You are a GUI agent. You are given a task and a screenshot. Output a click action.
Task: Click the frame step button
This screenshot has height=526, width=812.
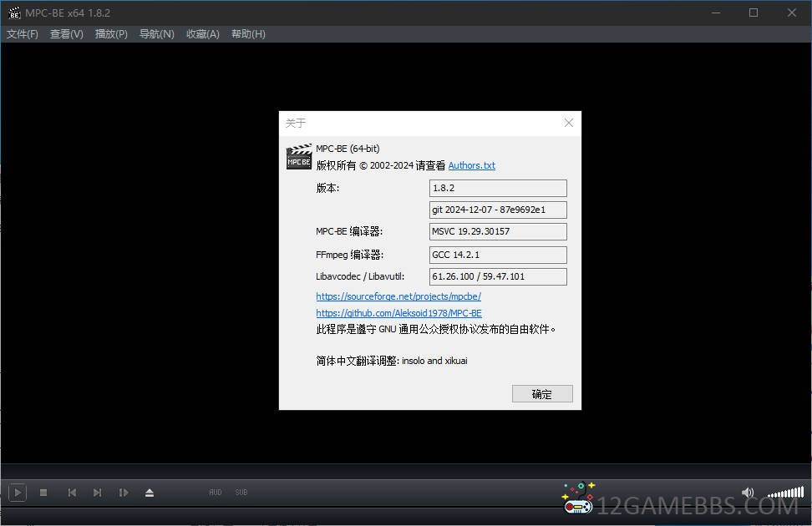click(124, 493)
